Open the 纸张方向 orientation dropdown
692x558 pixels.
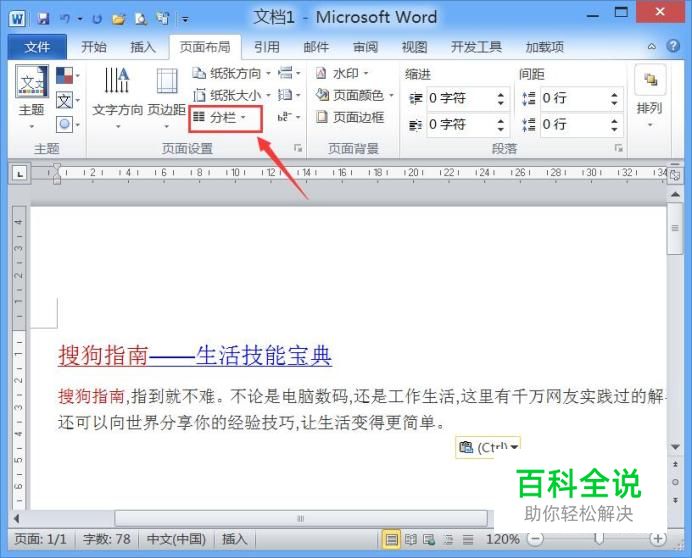coord(232,73)
